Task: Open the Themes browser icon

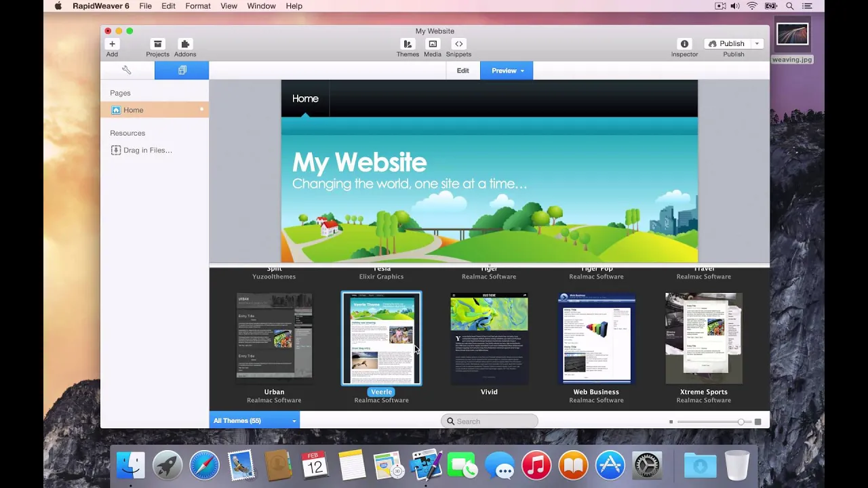Action: pyautogui.click(x=408, y=44)
